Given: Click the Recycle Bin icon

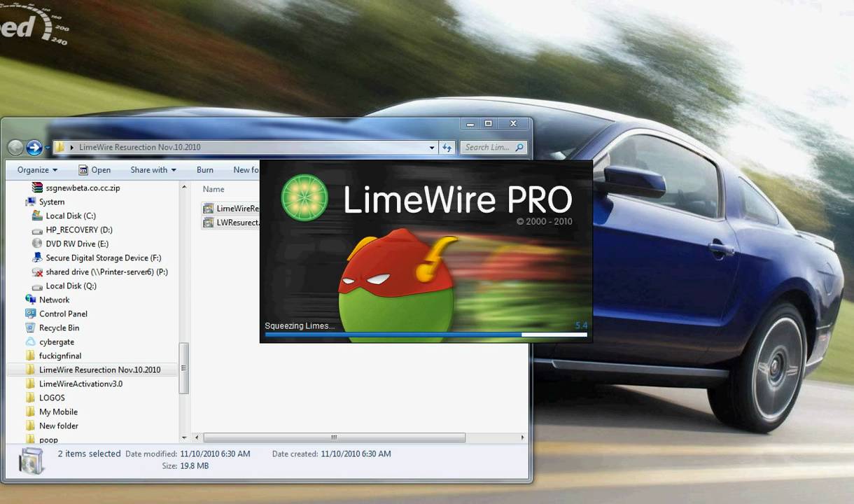Looking at the screenshot, I should tap(31, 328).
